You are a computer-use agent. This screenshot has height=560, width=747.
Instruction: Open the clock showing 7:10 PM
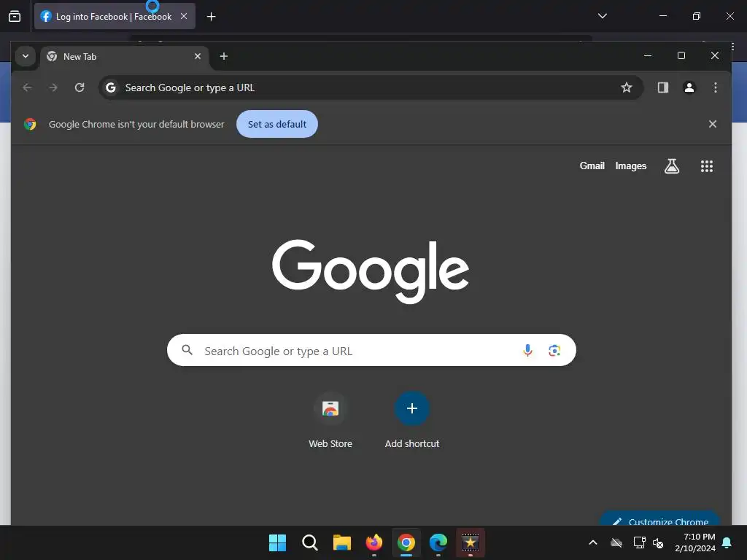point(695,542)
